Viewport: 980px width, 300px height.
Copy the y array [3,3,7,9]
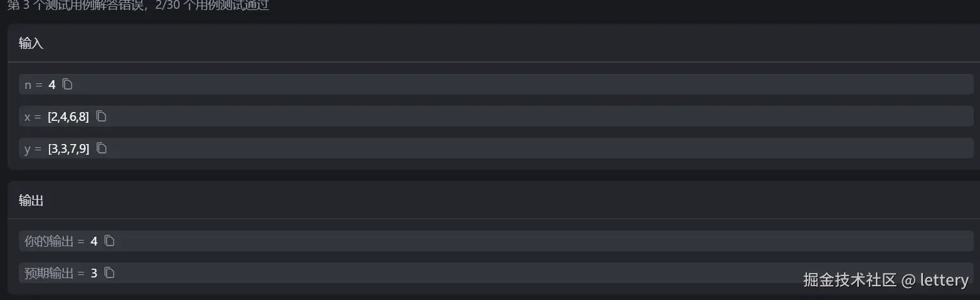point(102,148)
